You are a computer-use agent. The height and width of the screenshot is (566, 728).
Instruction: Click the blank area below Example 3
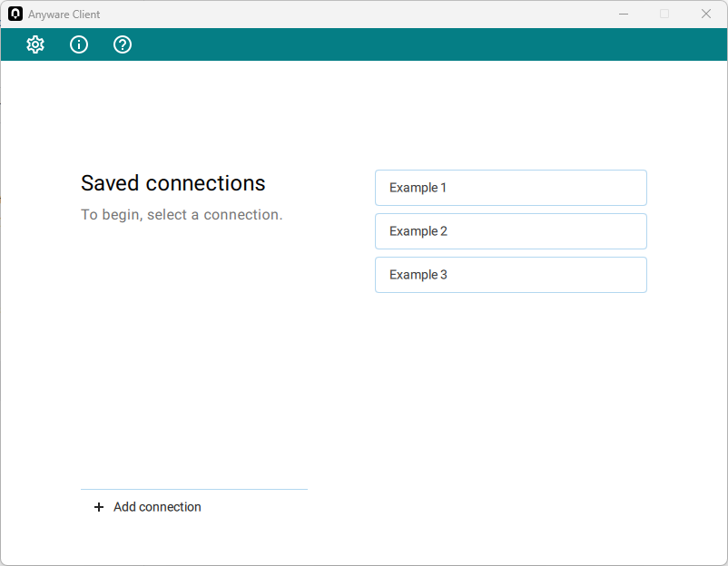511,395
